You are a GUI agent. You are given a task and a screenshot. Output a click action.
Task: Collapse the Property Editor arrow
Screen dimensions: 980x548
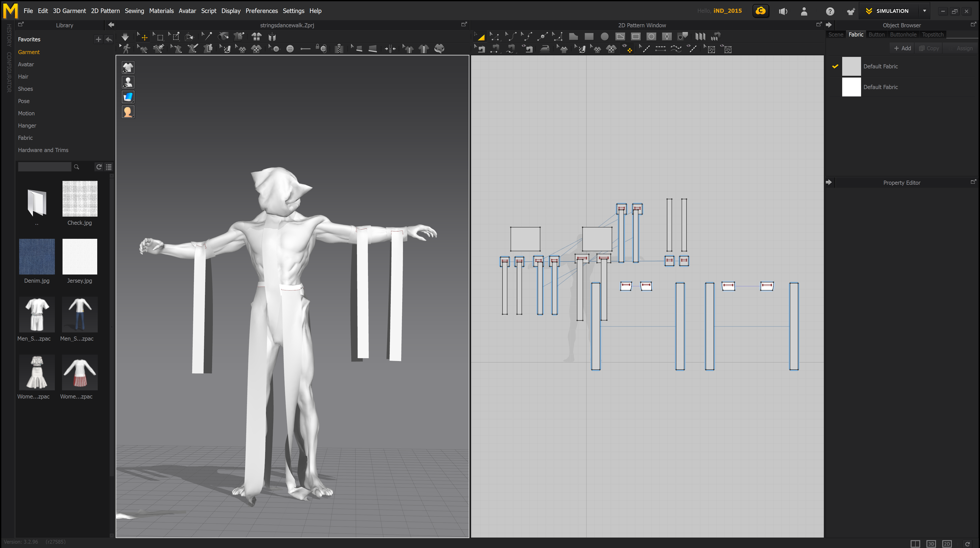(829, 183)
